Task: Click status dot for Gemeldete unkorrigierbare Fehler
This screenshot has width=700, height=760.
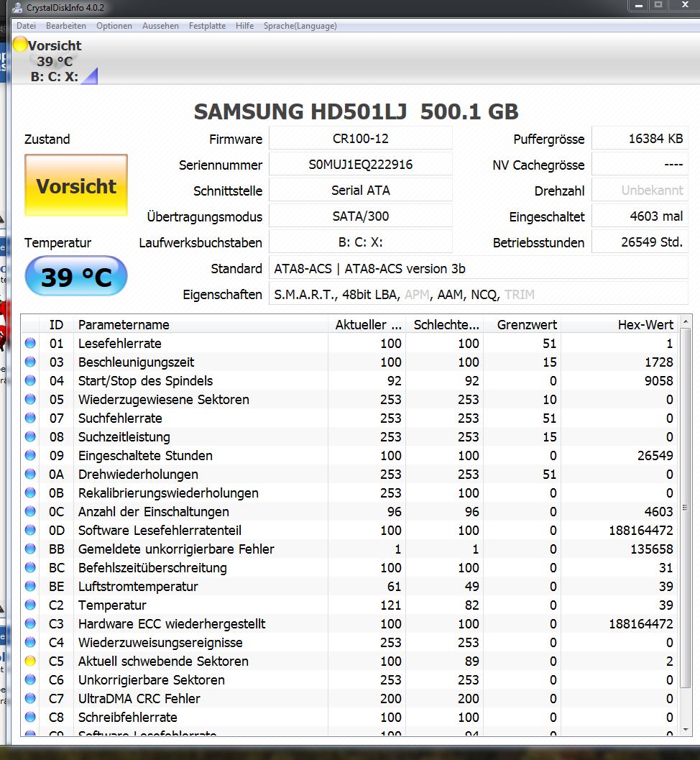Action: [30, 549]
